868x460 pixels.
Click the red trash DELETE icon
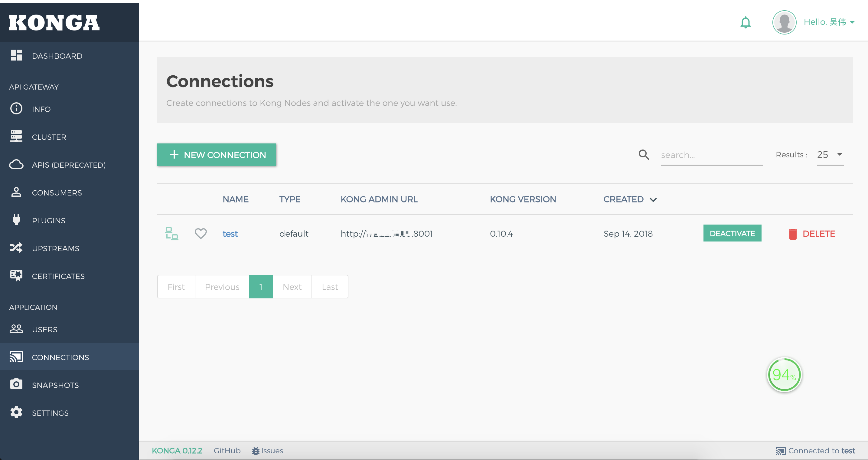[793, 234]
